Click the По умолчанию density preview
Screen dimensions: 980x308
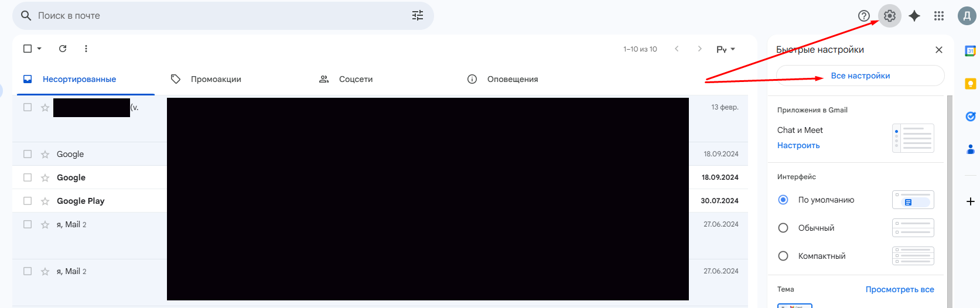(913, 200)
